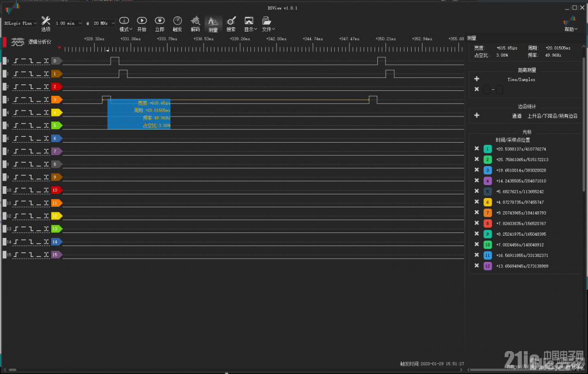The image size is (588, 374).
Task: Delete cursor 4 from the cursor list
Action: tap(476, 180)
